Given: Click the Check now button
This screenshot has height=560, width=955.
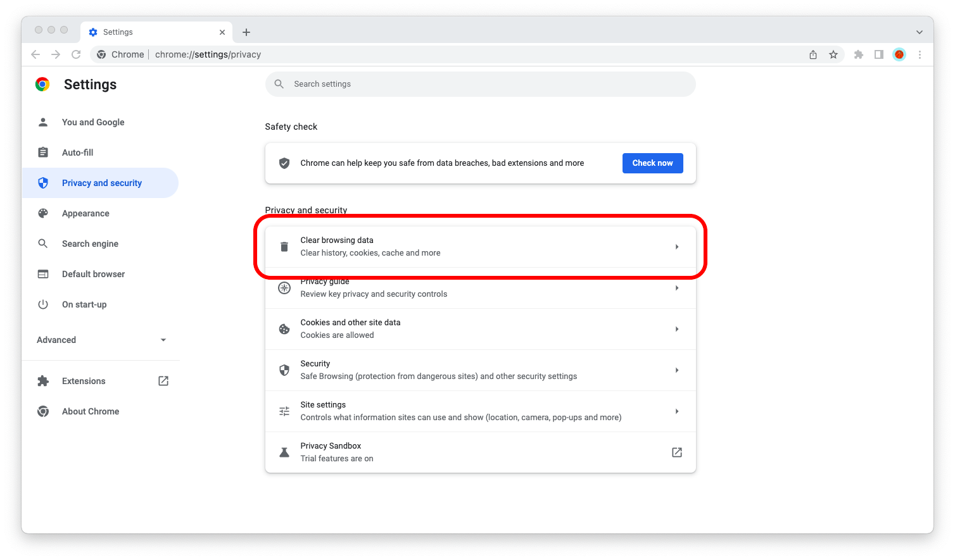Looking at the screenshot, I should coord(652,163).
